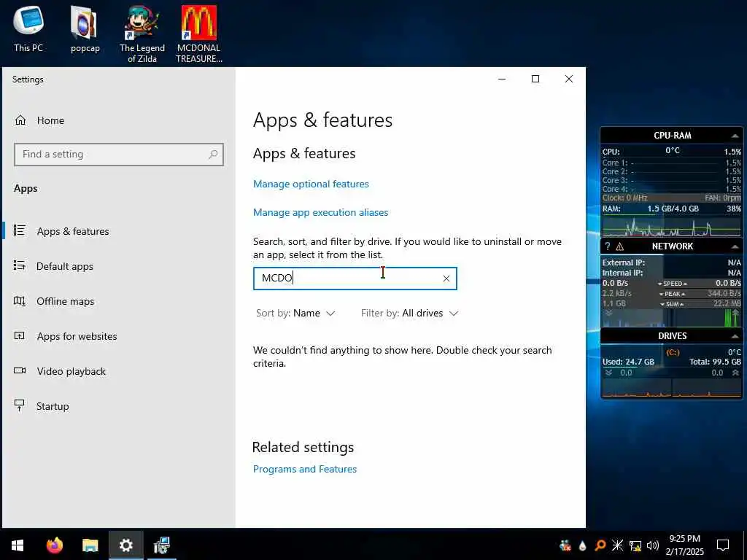
Task: Click Manage app execution aliases link
Action: 320,212
